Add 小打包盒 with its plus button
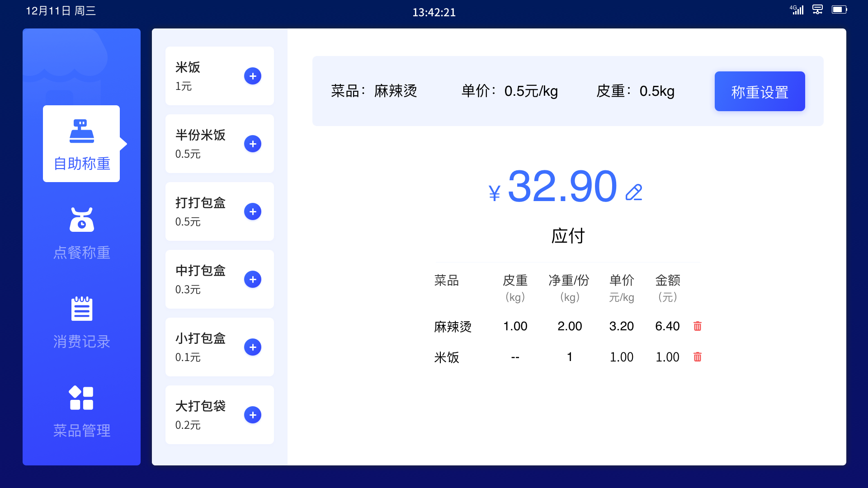Viewport: 868px width, 488px height. [x=253, y=347]
